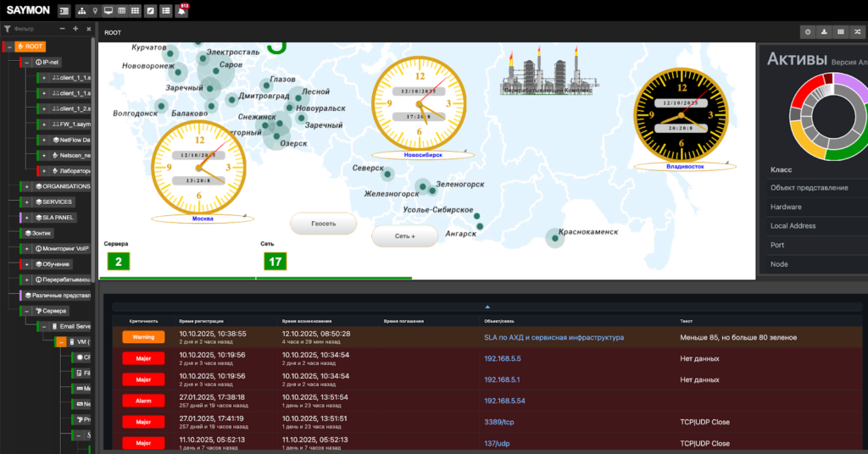Click the grid table icon in ROOT header

840,32
